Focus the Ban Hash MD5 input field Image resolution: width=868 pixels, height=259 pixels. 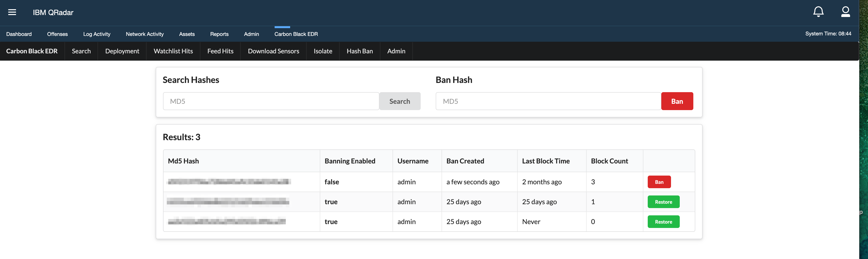click(x=548, y=101)
